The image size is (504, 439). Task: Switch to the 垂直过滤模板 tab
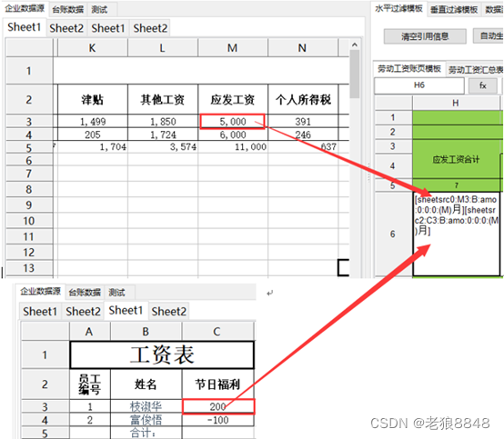(x=454, y=10)
